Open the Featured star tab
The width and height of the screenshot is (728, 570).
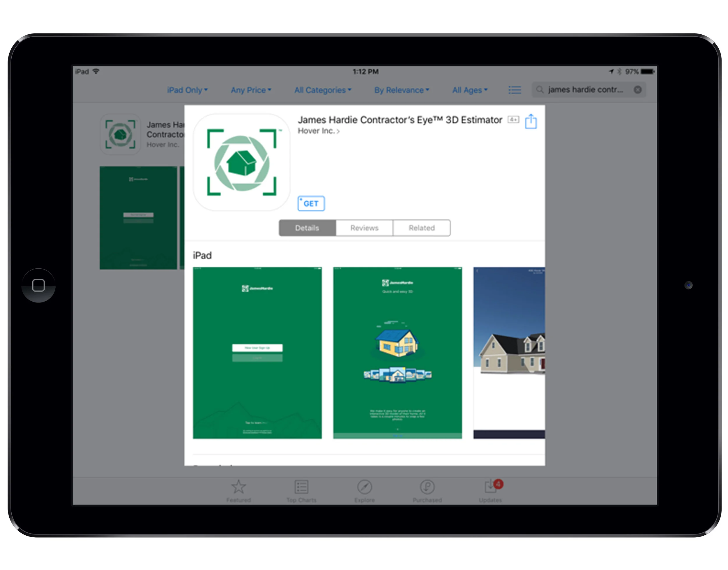pos(238,487)
